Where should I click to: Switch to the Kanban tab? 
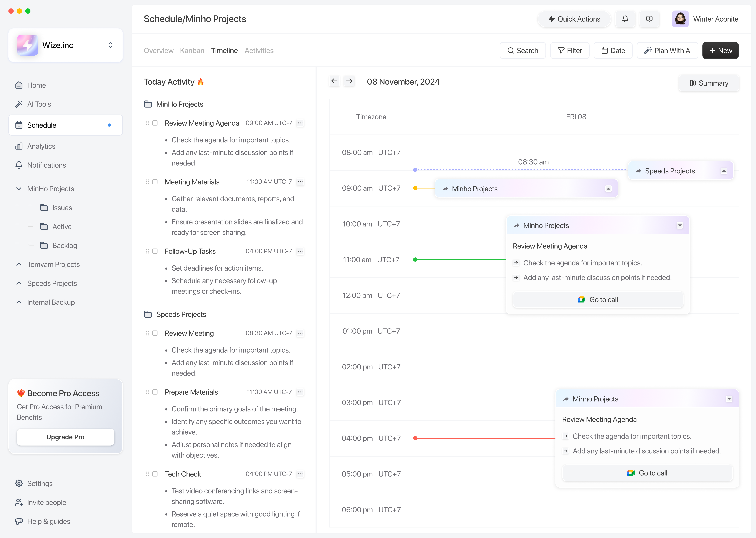[192, 50]
